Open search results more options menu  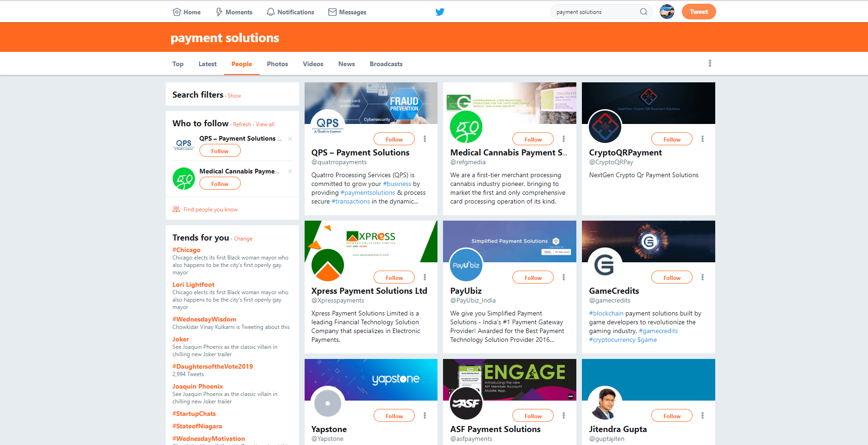[710, 63]
